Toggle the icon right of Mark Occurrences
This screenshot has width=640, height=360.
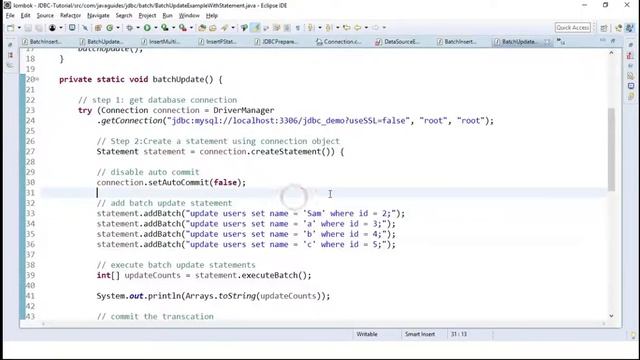click(x=266, y=28)
